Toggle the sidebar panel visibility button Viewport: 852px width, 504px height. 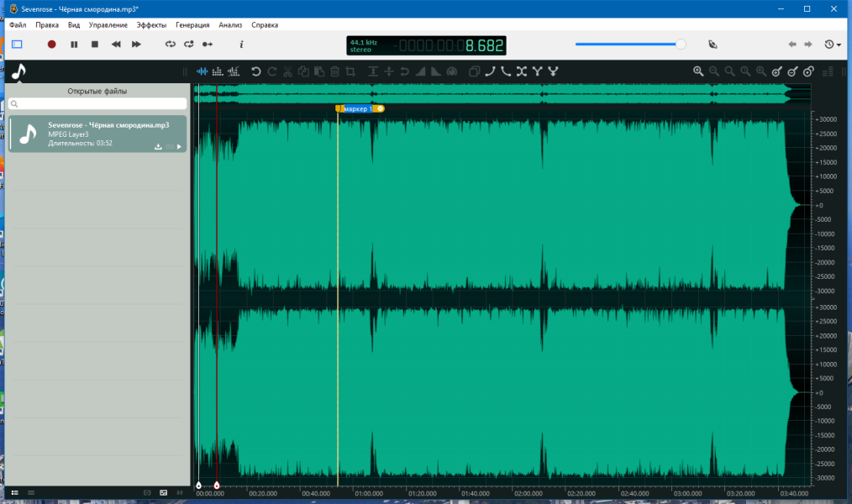(x=17, y=45)
